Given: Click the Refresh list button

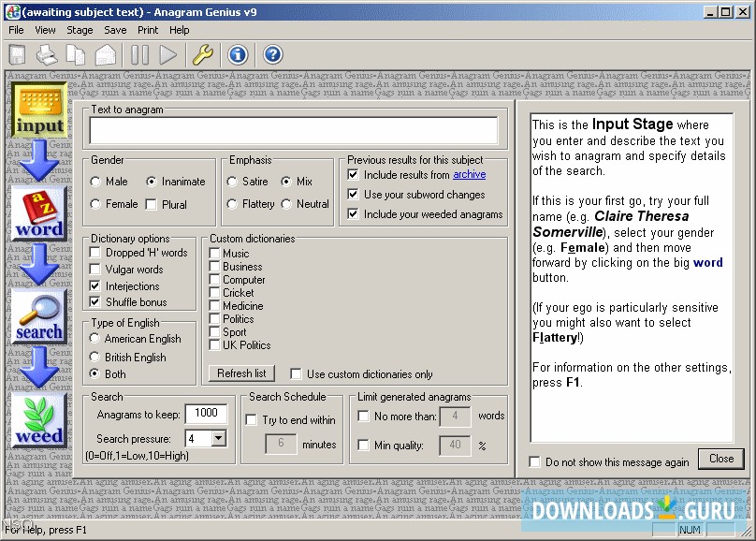Looking at the screenshot, I should point(241,373).
